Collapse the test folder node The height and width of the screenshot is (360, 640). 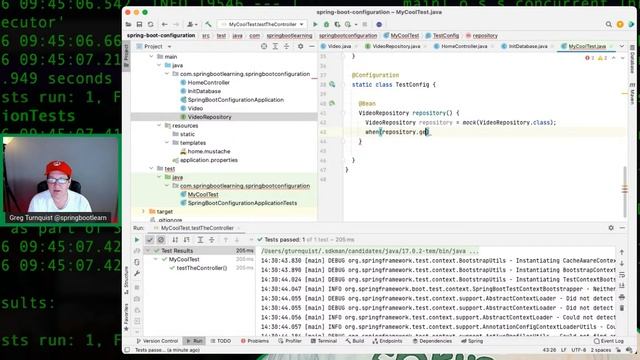pos(152,169)
